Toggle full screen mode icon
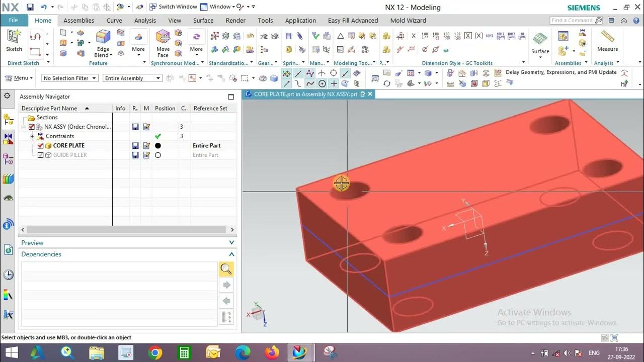The image size is (644, 362). coord(611,21)
